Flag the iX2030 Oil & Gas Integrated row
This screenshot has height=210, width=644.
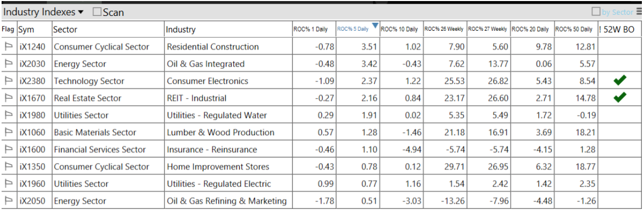9,64
